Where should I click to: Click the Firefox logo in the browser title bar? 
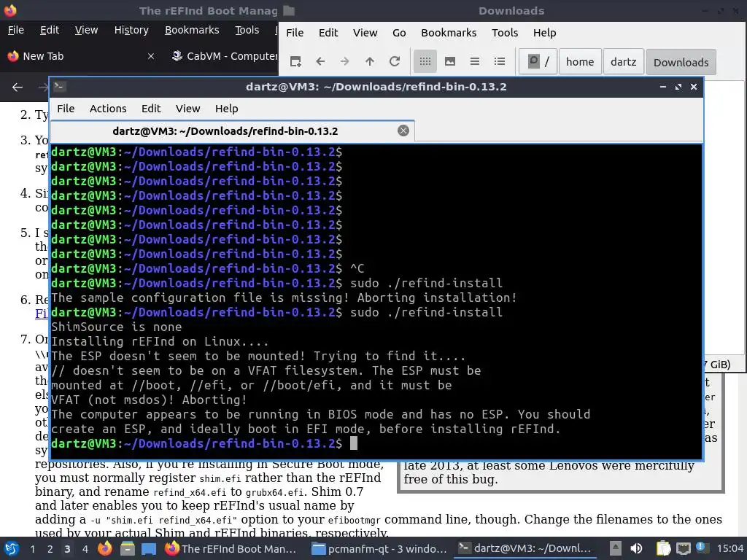pos(10,10)
